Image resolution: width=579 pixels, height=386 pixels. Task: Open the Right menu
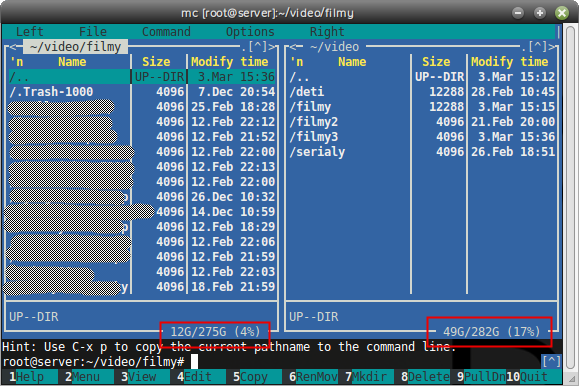click(x=327, y=32)
